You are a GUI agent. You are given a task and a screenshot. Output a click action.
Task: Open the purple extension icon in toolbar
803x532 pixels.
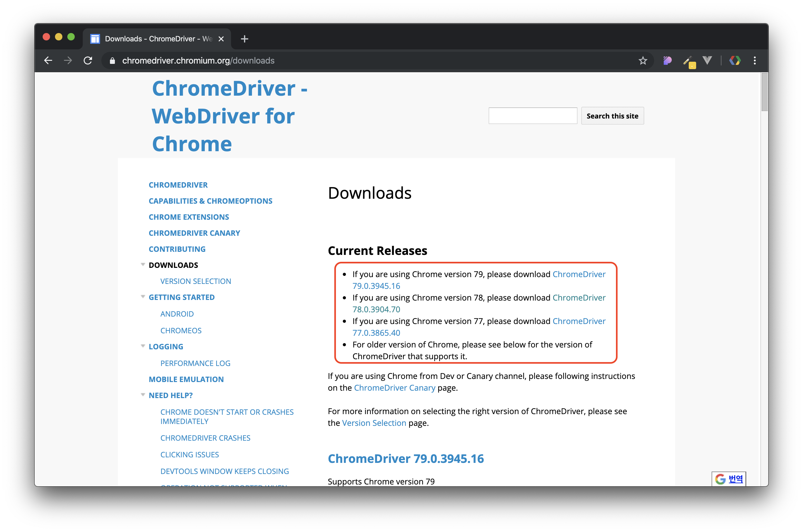[667, 60]
